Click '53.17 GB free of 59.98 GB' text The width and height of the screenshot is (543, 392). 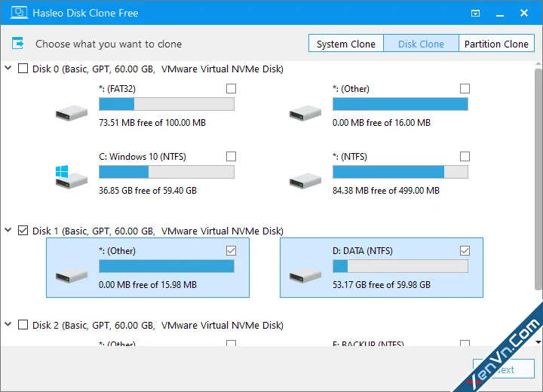(x=382, y=285)
